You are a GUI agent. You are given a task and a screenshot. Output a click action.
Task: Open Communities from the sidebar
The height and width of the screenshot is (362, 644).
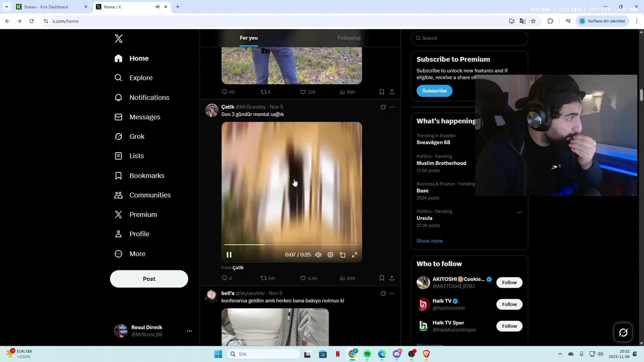pyautogui.click(x=142, y=195)
